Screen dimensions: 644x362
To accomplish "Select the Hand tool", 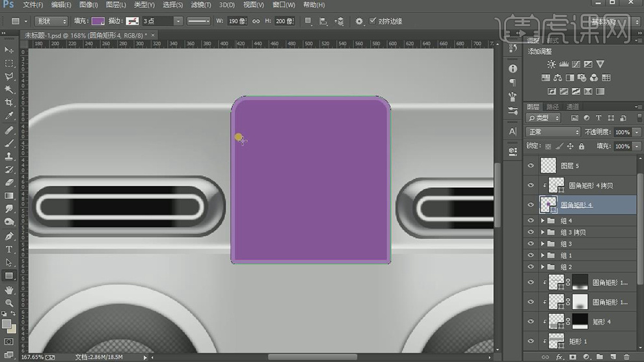I will 9,289.
